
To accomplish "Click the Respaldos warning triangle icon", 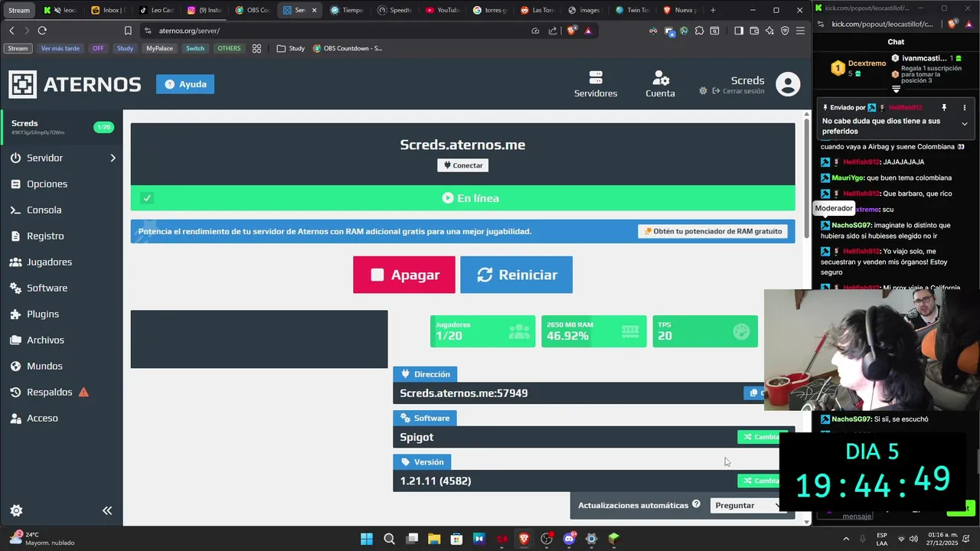I will click(83, 392).
